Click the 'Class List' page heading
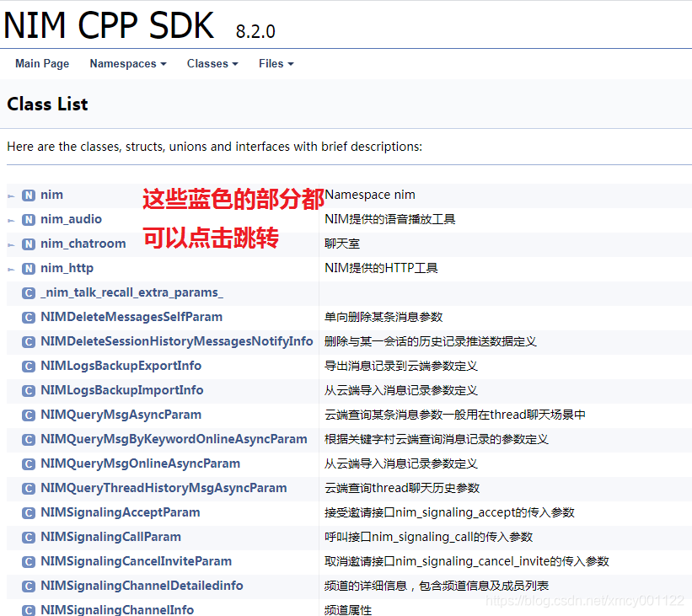Image resolution: width=692 pixels, height=616 pixels. pos(48,104)
